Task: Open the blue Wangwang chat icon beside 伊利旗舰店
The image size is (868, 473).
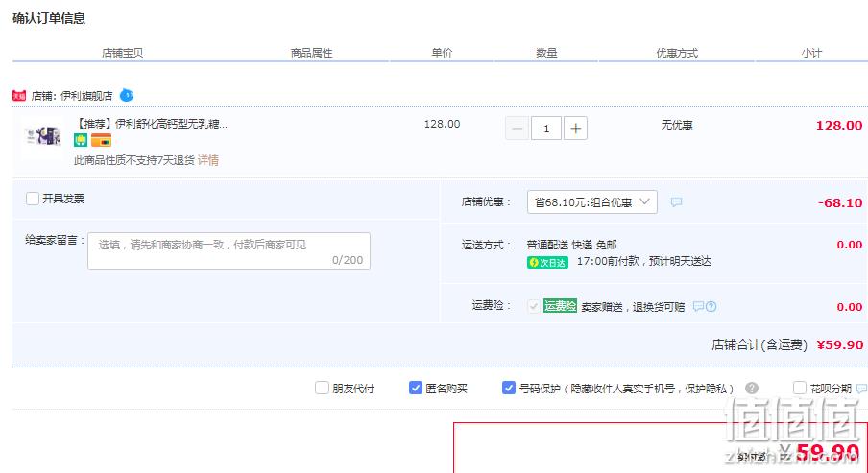Action: [x=127, y=95]
